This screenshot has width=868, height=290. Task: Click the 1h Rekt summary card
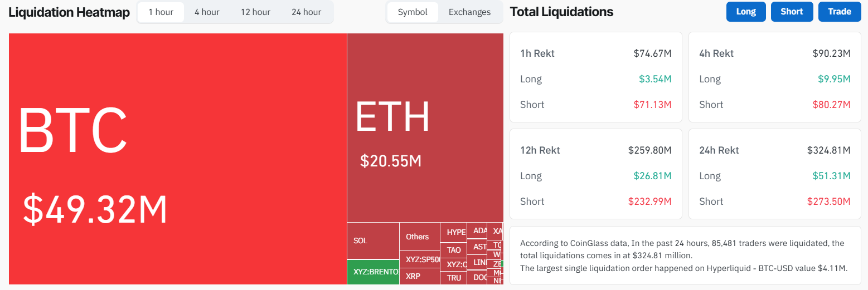pyautogui.click(x=595, y=77)
